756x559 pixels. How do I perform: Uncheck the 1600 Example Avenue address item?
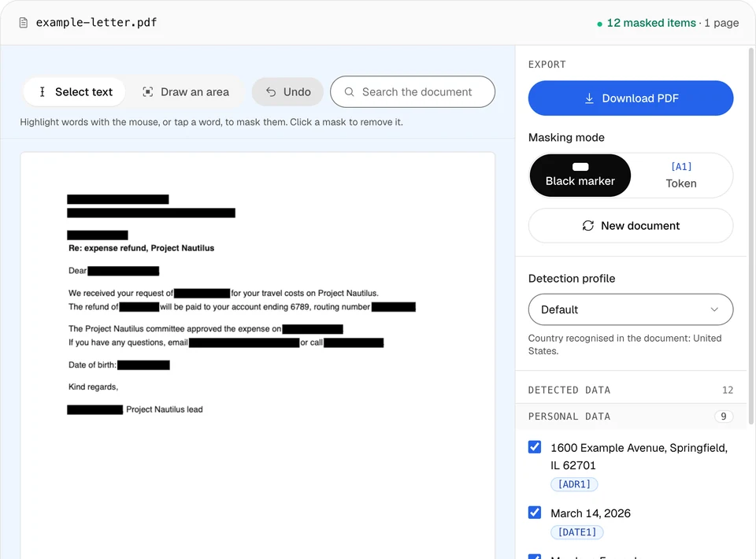[535, 446]
